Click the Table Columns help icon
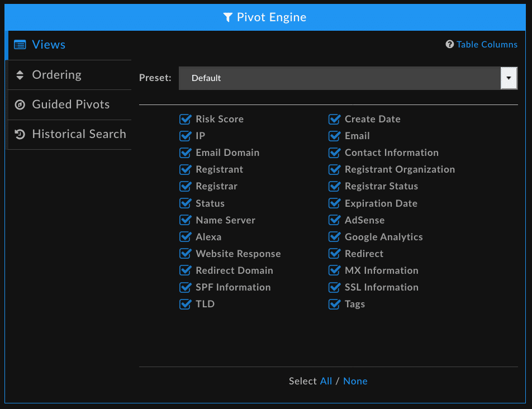Image resolution: width=532 pixels, height=409 pixels. point(449,45)
